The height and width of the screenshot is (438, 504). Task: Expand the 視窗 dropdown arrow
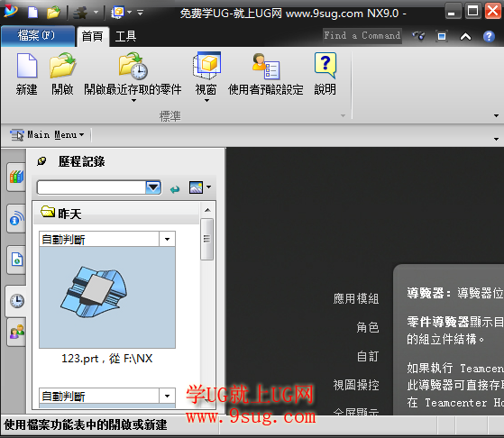tap(206, 101)
